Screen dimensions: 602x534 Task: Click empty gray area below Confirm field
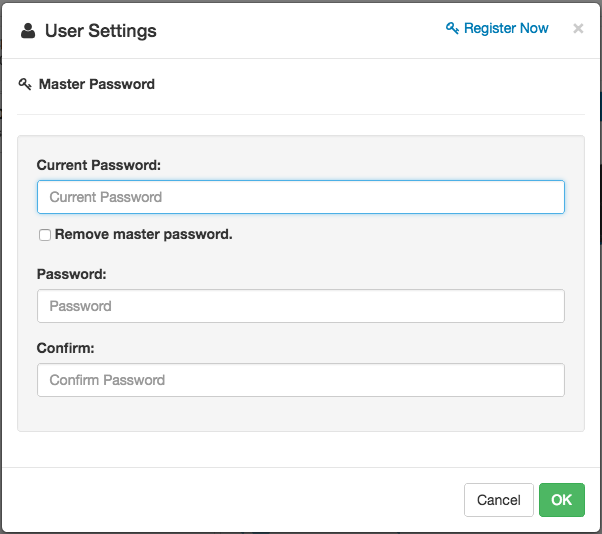[301, 414]
